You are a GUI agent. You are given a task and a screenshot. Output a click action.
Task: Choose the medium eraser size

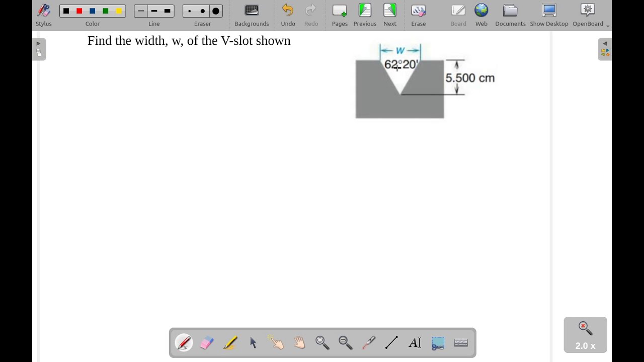pyautogui.click(x=203, y=11)
